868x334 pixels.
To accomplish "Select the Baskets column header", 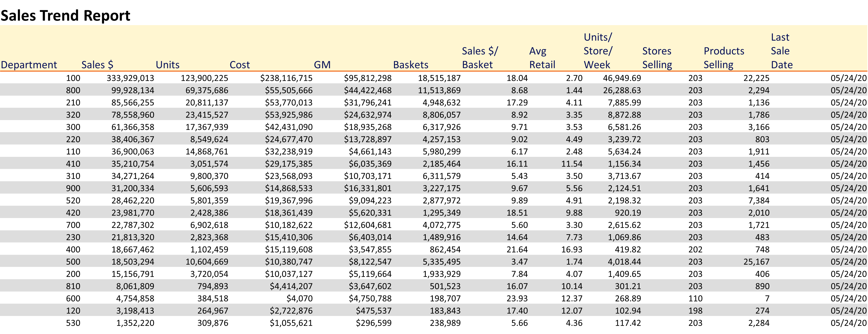I will point(411,65).
